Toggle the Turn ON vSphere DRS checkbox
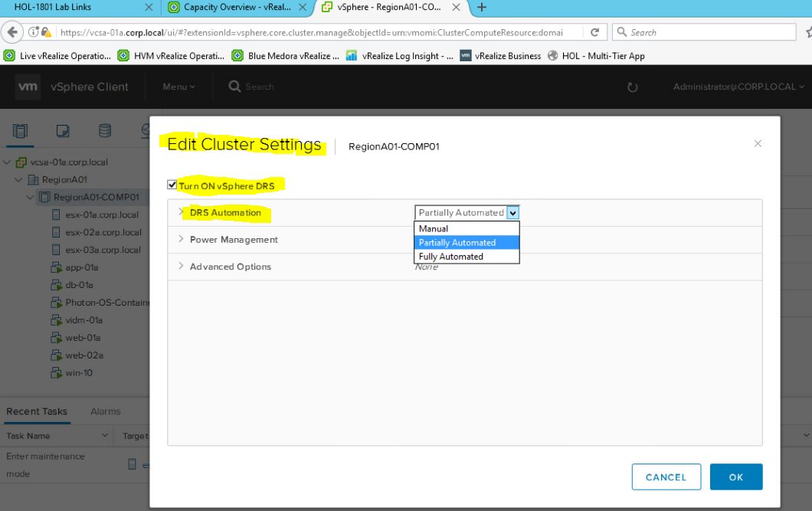 pyautogui.click(x=172, y=185)
